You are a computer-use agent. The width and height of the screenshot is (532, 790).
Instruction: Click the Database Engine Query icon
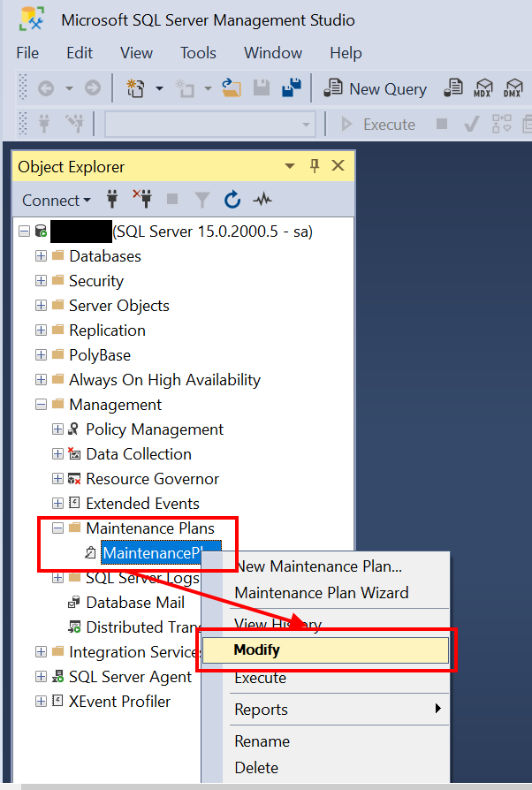[x=452, y=87]
